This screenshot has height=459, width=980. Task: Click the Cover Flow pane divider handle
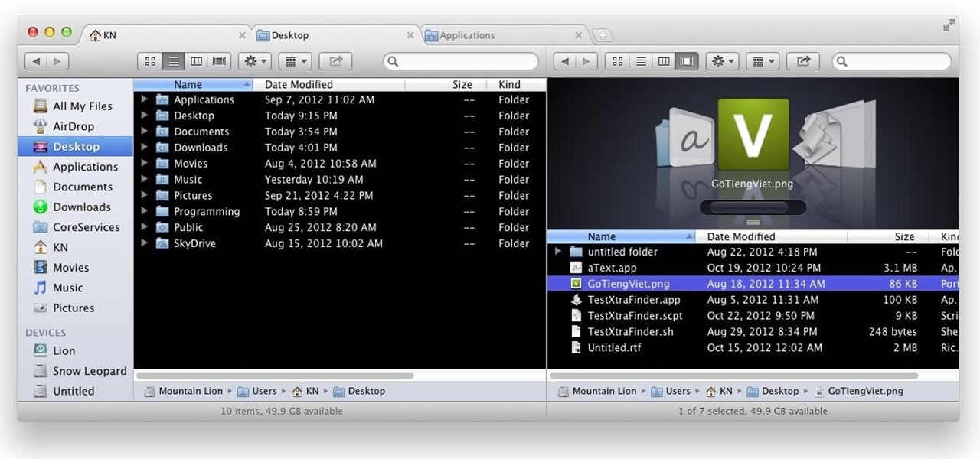click(x=753, y=223)
